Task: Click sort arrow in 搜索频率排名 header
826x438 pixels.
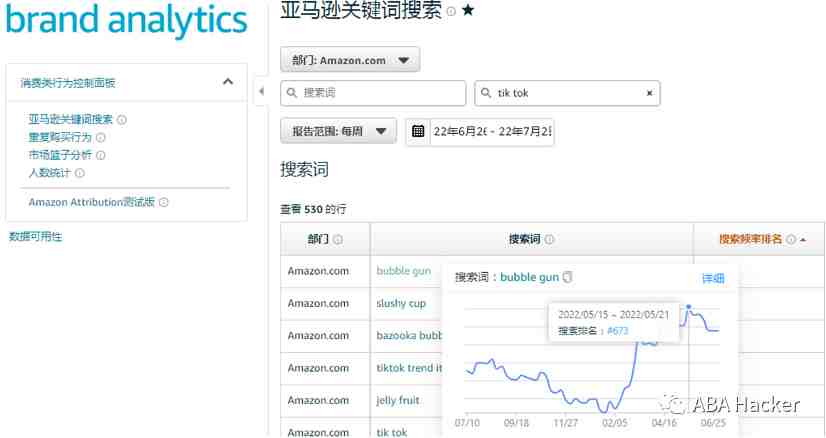Action: point(803,240)
